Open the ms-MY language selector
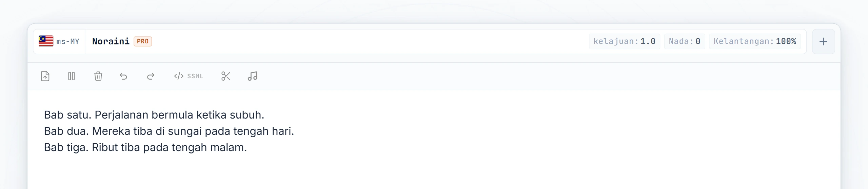Screen dimensions: 868x189 pos(59,42)
